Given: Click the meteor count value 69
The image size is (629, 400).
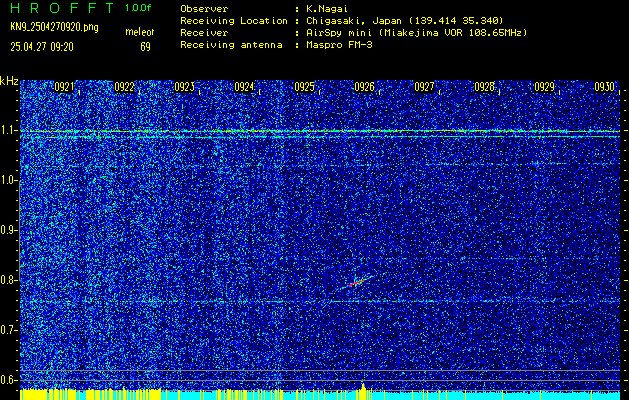Looking at the screenshot, I should 145,47.
